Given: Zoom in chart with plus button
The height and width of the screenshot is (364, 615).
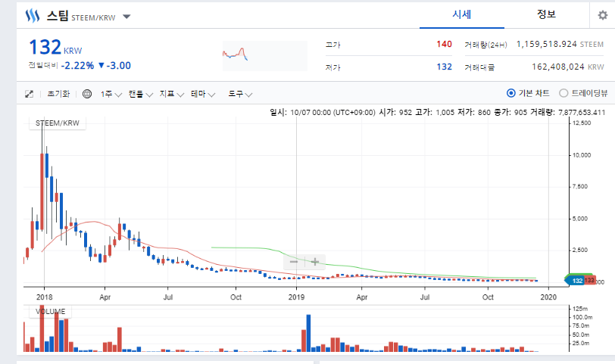Looking at the screenshot, I should tap(315, 262).
